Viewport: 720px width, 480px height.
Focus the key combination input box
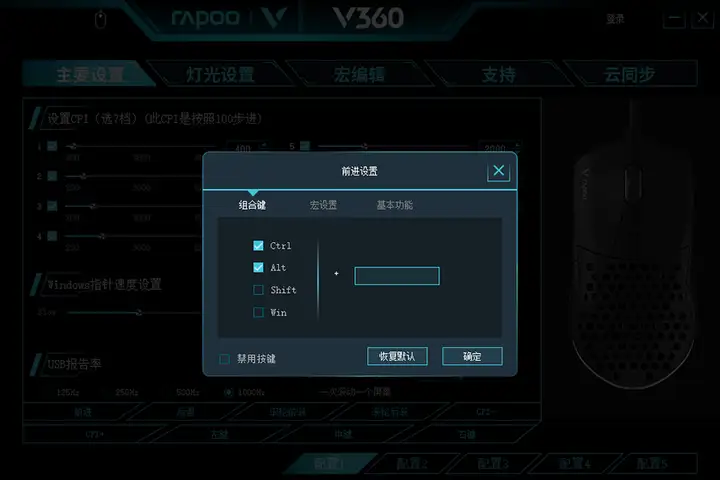click(397, 276)
